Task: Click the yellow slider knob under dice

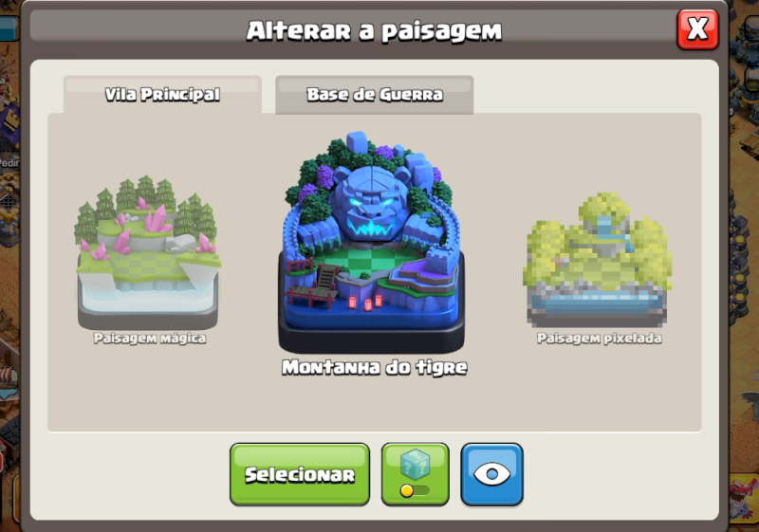Action: click(407, 490)
